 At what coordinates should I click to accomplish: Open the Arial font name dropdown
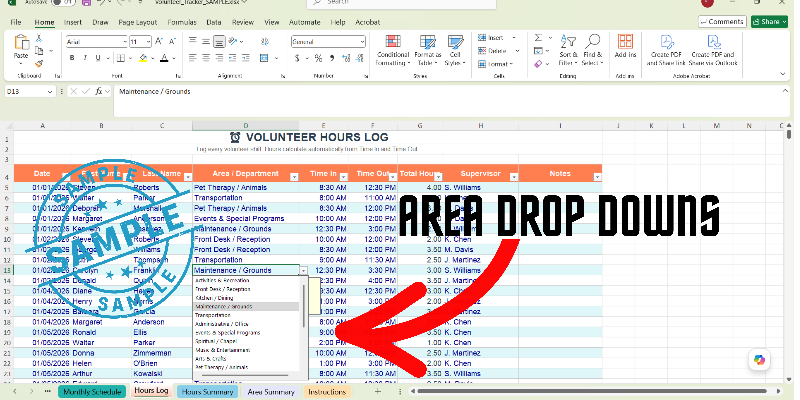125,42
